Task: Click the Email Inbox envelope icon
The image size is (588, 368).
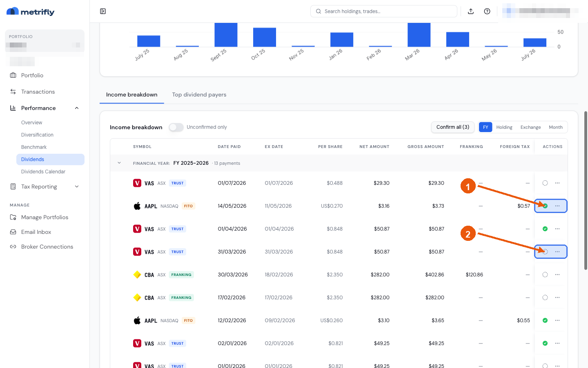Action: (13, 232)
